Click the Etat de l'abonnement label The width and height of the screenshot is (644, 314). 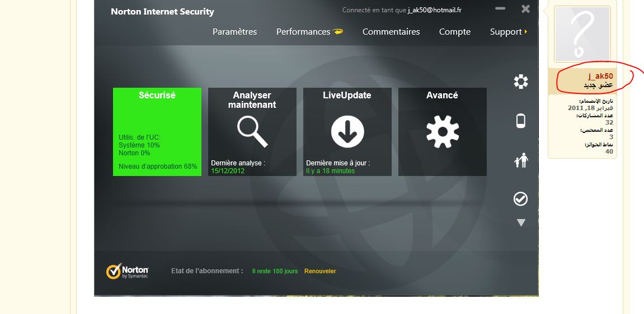click(x=207, y=271)
